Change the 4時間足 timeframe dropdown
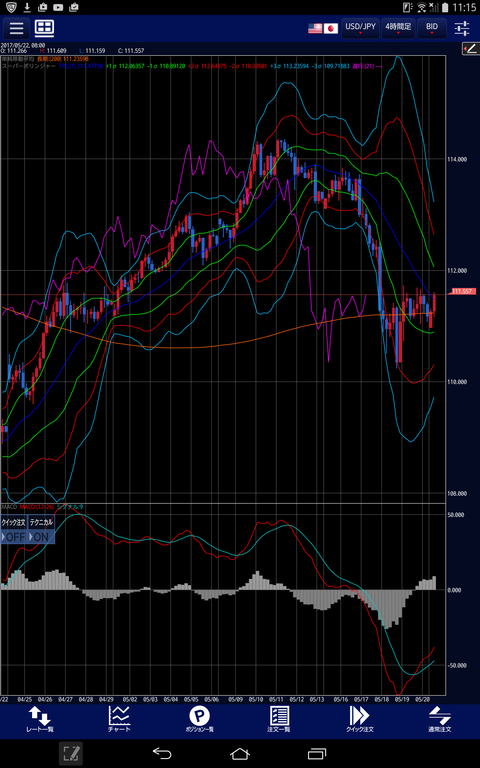This screenshot has width=480, height=768. tap(398, 28)
